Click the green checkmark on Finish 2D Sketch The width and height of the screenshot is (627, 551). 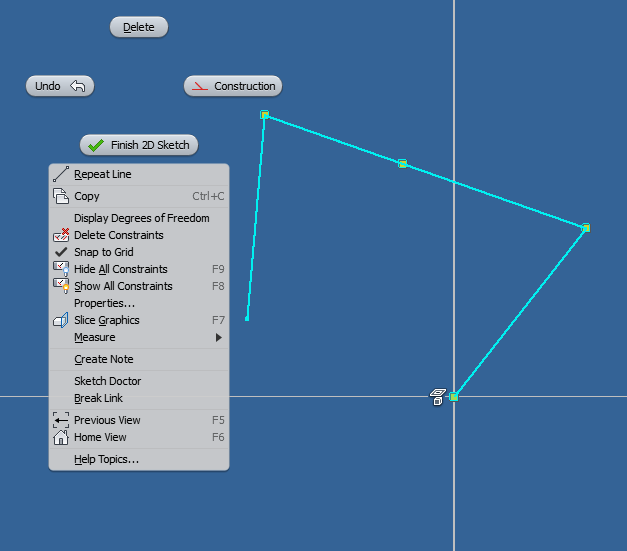tap(96, 145)
